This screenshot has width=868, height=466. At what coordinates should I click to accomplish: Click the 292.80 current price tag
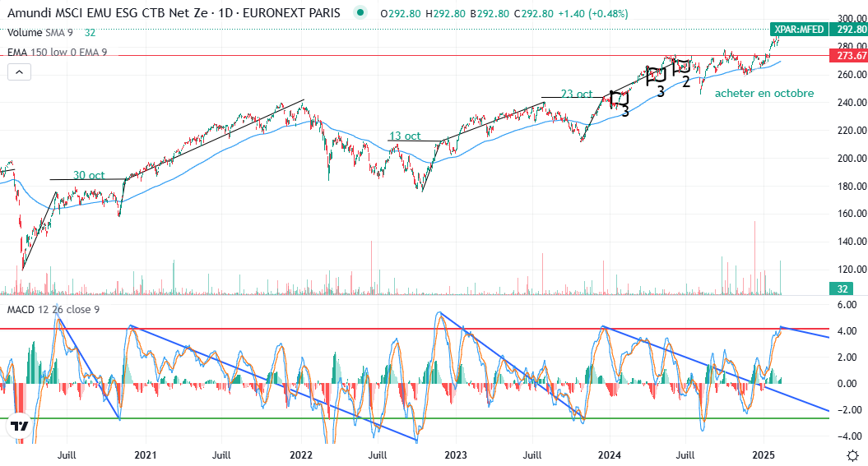click(848, 30)
